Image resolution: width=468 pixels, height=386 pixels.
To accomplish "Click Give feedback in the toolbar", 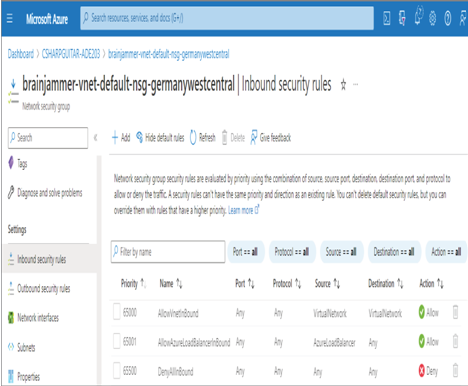I will coord(270,137).
